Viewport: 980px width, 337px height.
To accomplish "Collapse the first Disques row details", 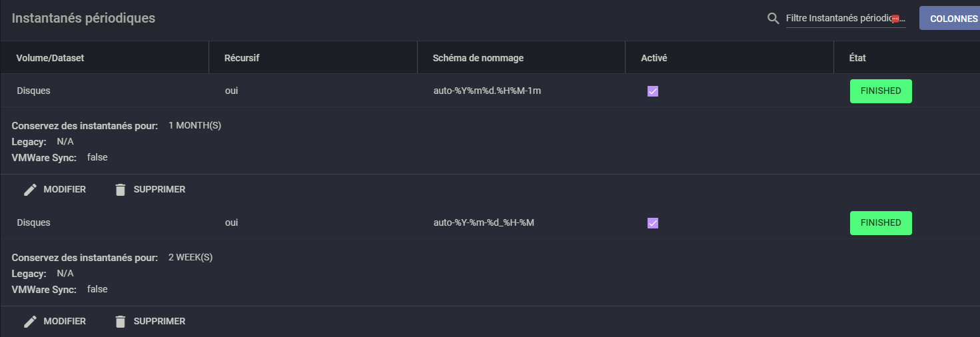I will (x=33, y=91).
